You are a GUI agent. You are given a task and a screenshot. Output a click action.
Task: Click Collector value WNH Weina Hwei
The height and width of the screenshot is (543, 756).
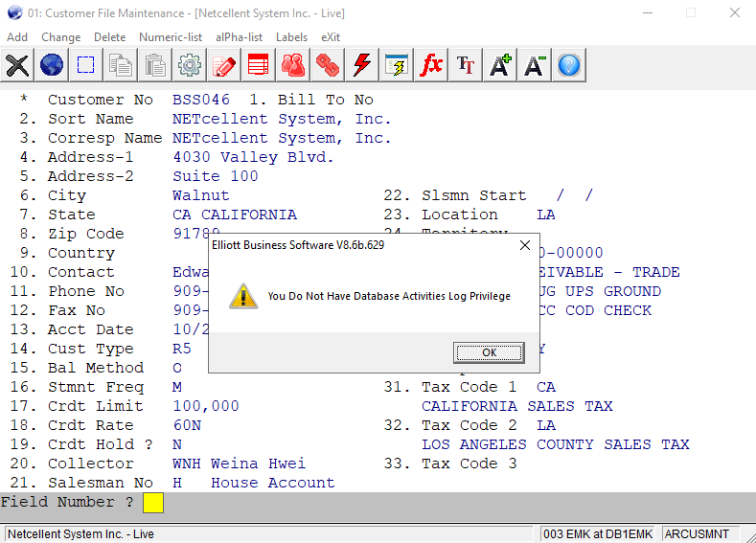pyautogui.click(x=239, y=464)
